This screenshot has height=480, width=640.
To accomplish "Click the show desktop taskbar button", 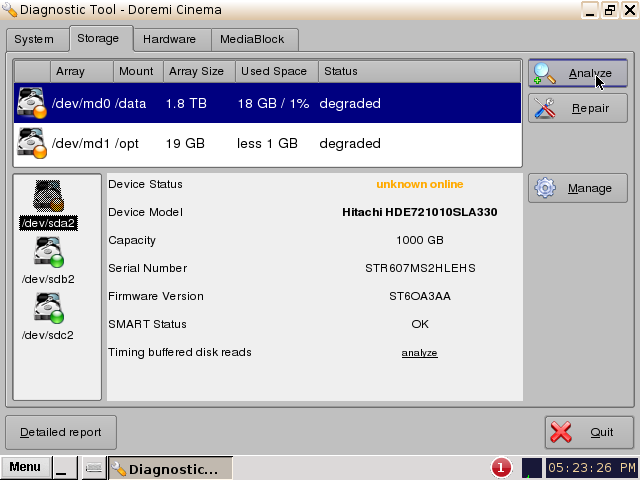I will [x=65, y=467].
